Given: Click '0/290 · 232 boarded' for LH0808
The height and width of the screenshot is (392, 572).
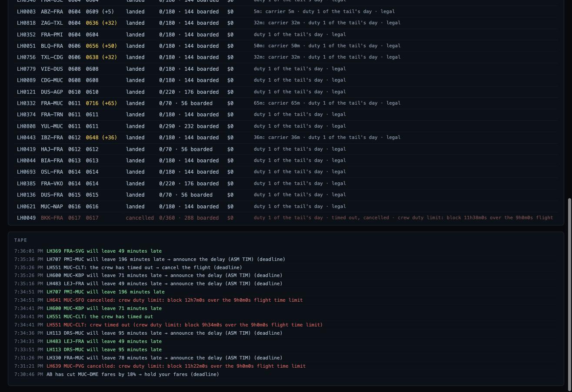Looking at the screenshot, I should tap(189, 126).
